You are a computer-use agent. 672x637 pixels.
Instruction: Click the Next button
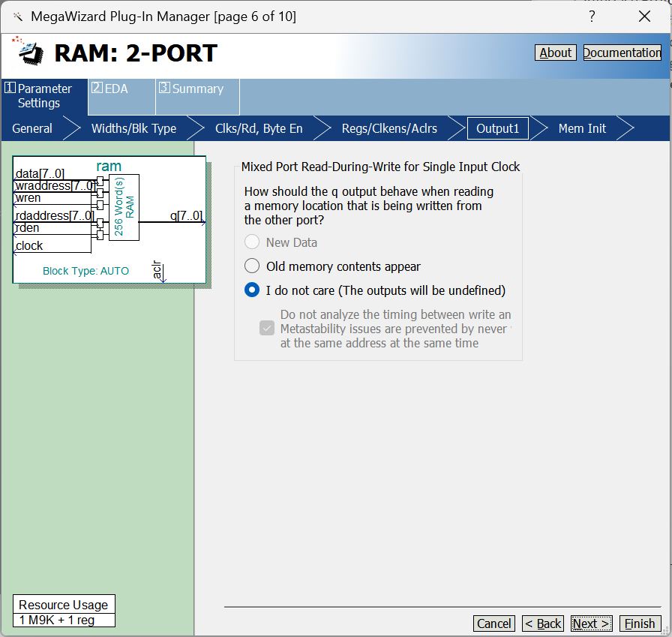[x=592, y=623]
